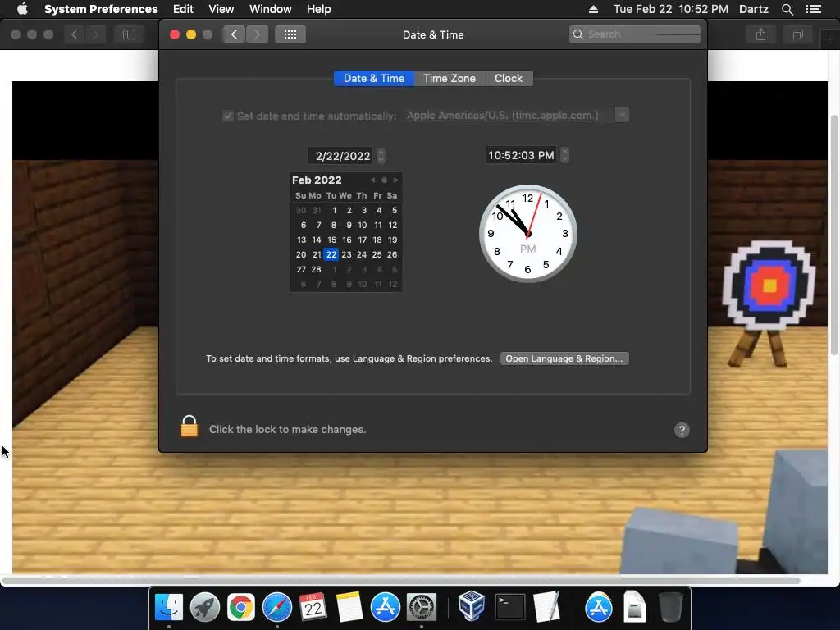Image resolution: width=840 pixels, height=630 pixels.
Task: Launch VirtualBox from the Dock
Action: (x=472, y=606)
